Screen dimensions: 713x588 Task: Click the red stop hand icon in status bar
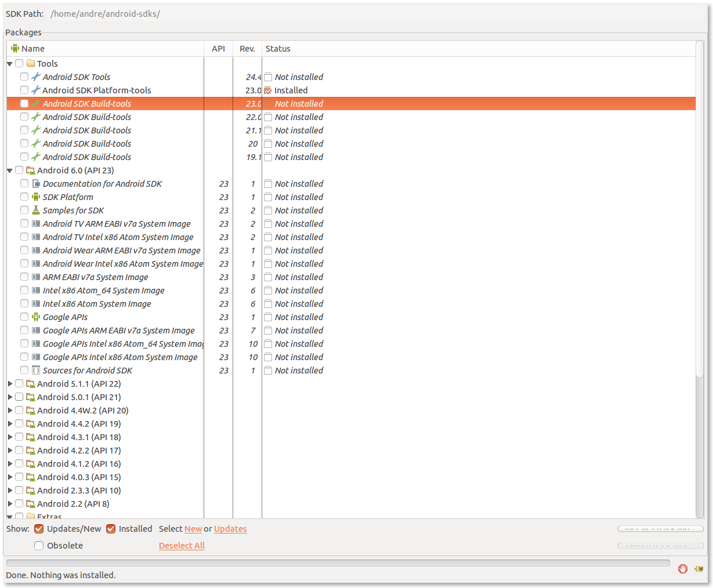pyautogui.click(x=683, y=569)
